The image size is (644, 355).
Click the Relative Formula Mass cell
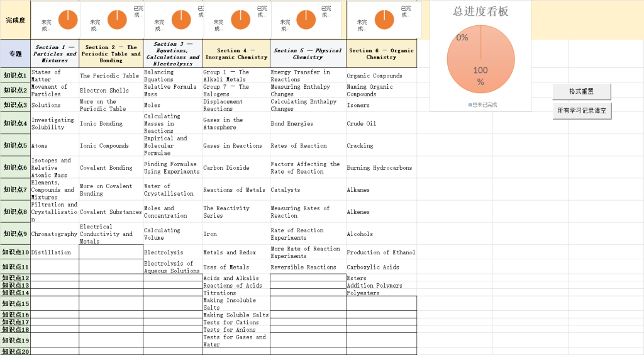[173, 91]
